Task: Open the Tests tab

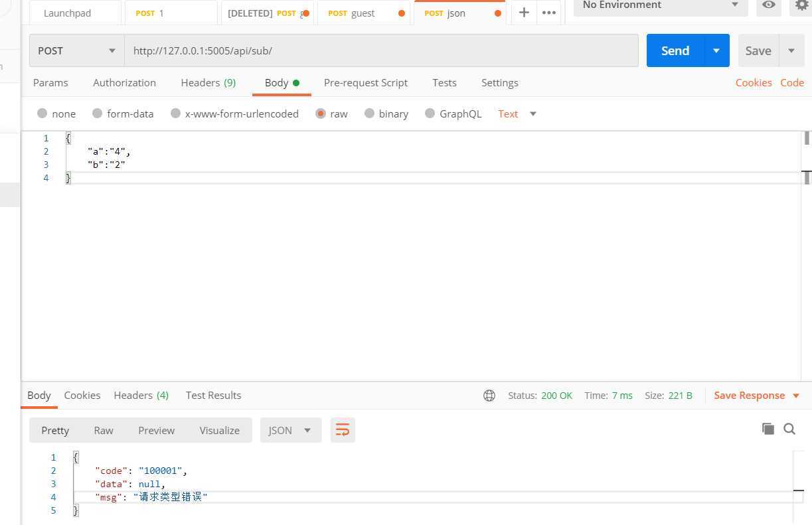Action: pos(444,83)
